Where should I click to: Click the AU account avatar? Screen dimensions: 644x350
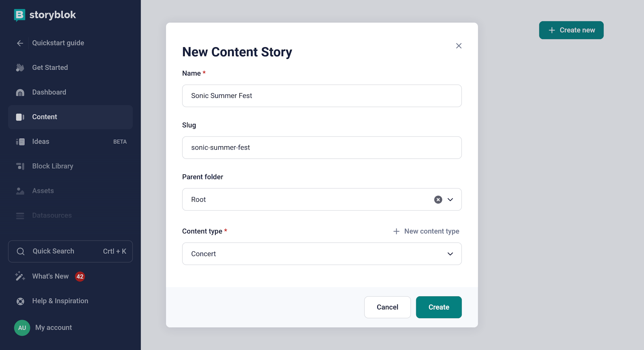[21, 328]
